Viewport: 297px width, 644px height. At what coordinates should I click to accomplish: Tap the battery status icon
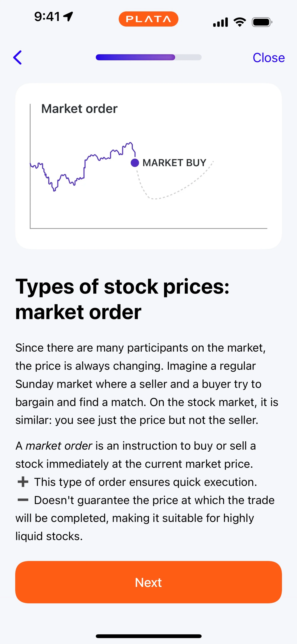[262, 22]
